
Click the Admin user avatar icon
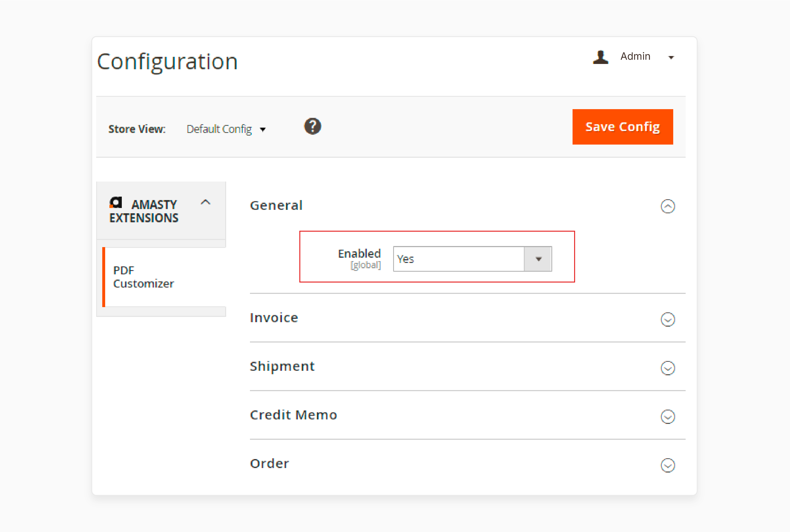tap(600, 57)
